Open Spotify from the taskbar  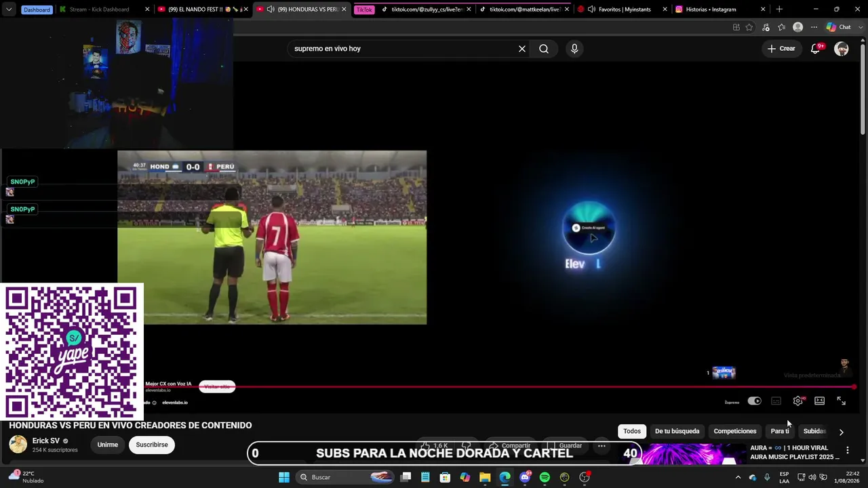[x=545, y=477]
